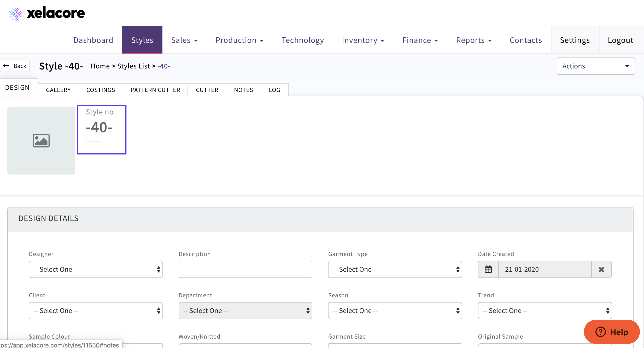Screen dimensions: 644x348
Task: Open the Date Created calendar icon
Action: click(488, 269)
